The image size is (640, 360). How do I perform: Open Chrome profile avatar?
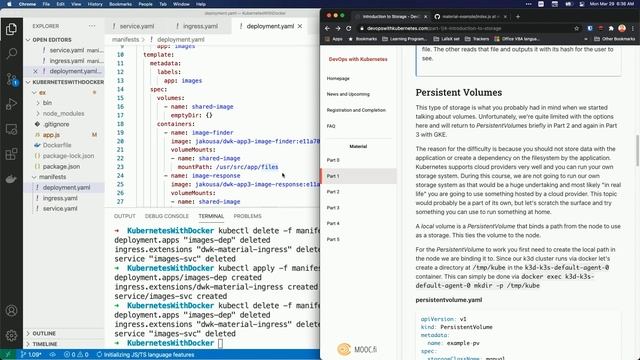pyautogui.click(x=622, y=28)
